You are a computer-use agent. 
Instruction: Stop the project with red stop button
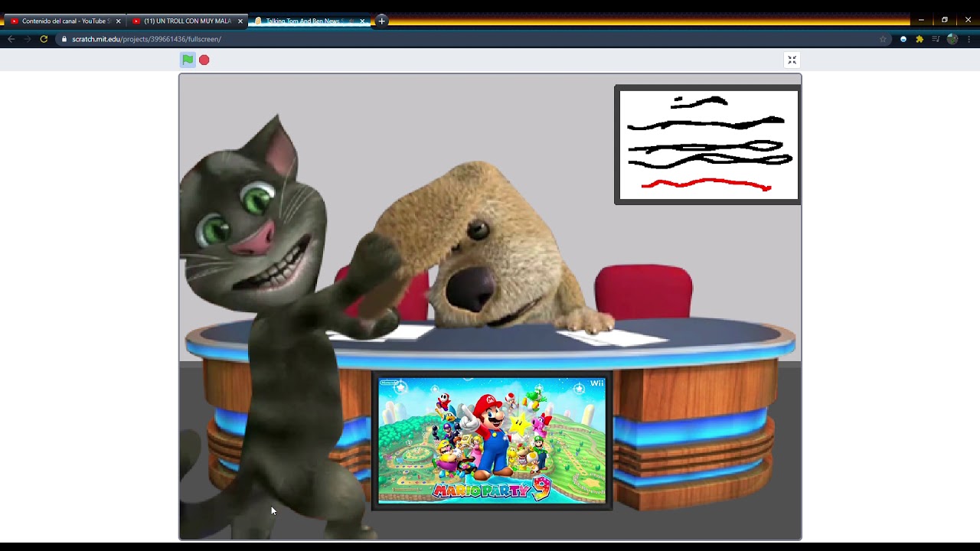click(204, 60)
